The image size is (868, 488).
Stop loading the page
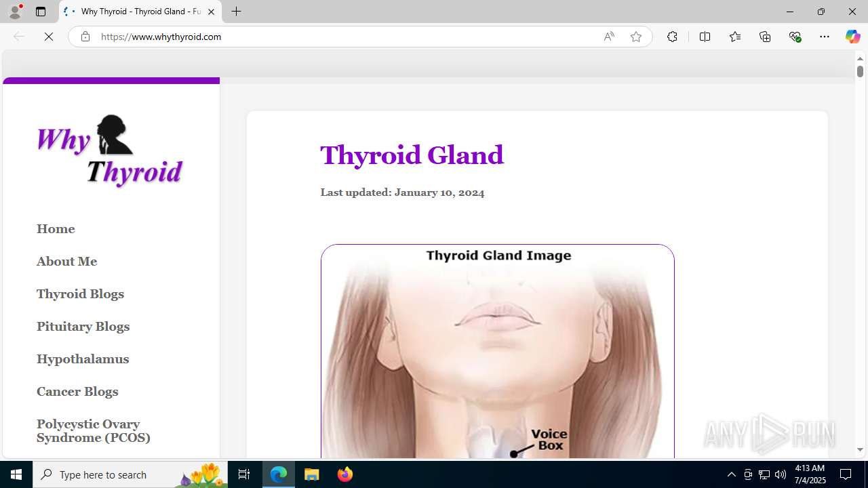tap(49, 37)
